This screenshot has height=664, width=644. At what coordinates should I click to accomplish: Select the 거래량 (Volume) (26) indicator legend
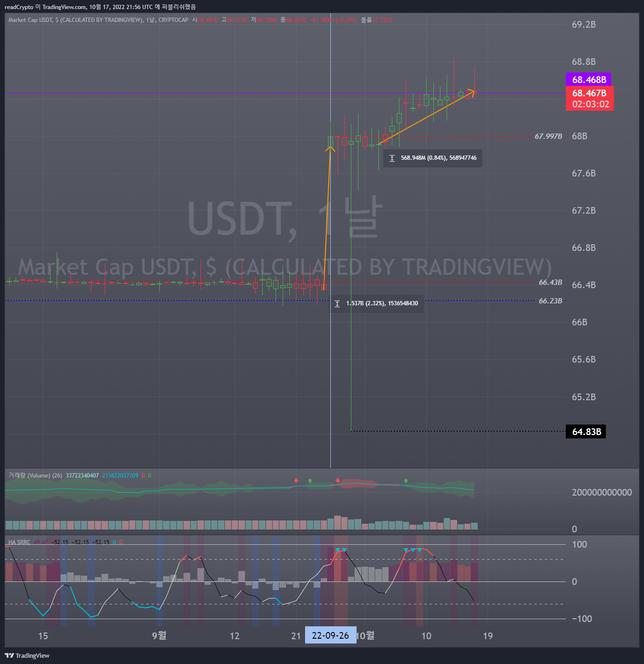(35, 476)
